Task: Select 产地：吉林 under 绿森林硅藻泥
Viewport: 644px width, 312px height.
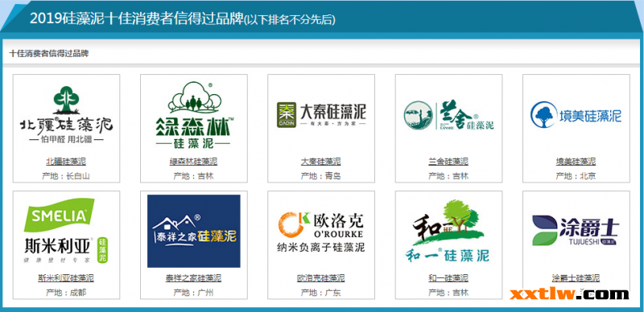Action: [194, 176]
